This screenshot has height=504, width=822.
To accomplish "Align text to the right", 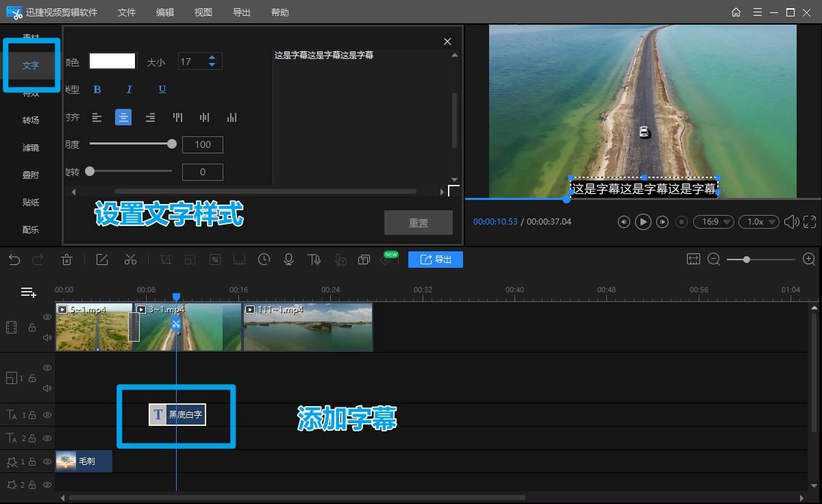I will pyautogui.click(x=150, y=118).
